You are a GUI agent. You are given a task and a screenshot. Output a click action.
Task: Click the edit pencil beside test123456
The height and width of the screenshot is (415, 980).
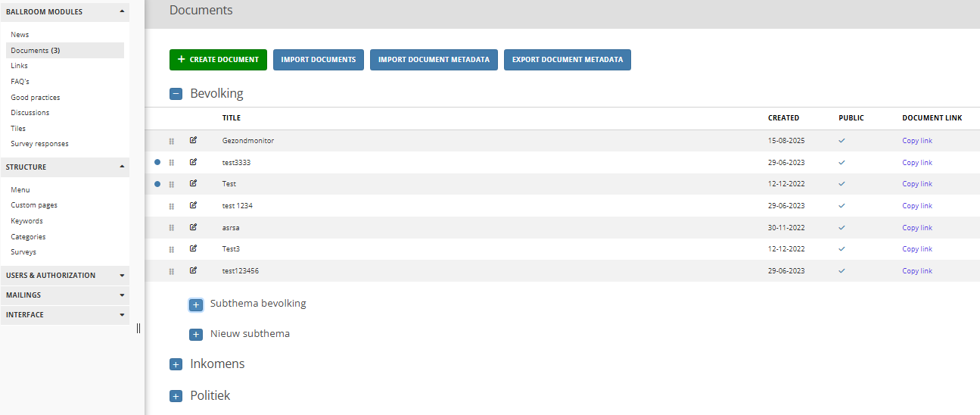(x=193, y=270)
